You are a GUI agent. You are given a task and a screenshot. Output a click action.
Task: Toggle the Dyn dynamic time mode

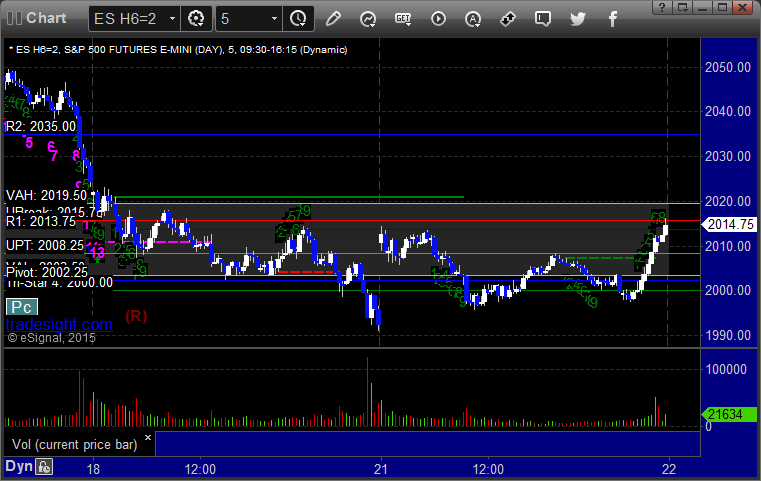[x=17, y=466]
